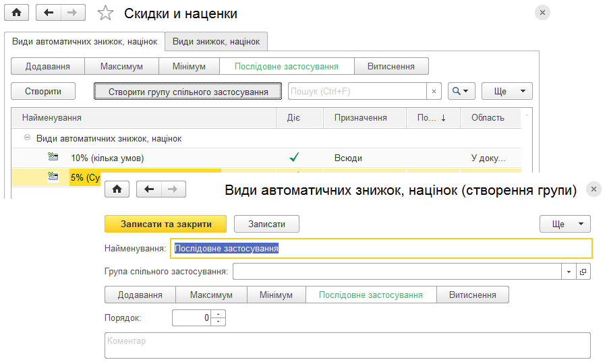The width and height of the screenshot is (607, 364).
Task: Collapse Види автоматичних знижок, націнок tree node
Action: click(27, 138)
